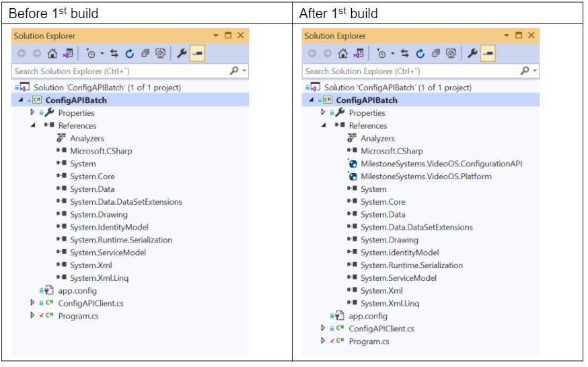Viewport: 588px width, 367px height.
Task: Collapse ConfigAPIBatch project in the After-build panel
Action: pyautogui.click(x=311, y=100)
